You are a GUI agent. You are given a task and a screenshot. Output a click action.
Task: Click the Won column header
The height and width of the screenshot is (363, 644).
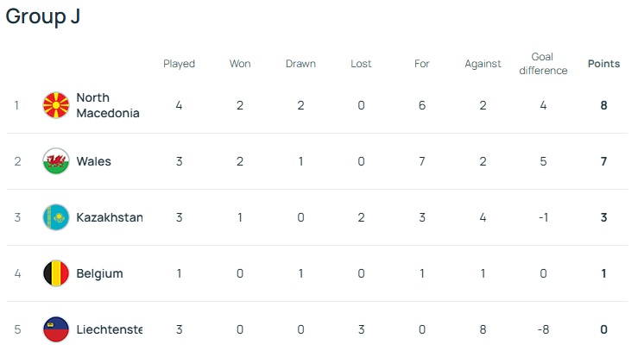point(240,64)
